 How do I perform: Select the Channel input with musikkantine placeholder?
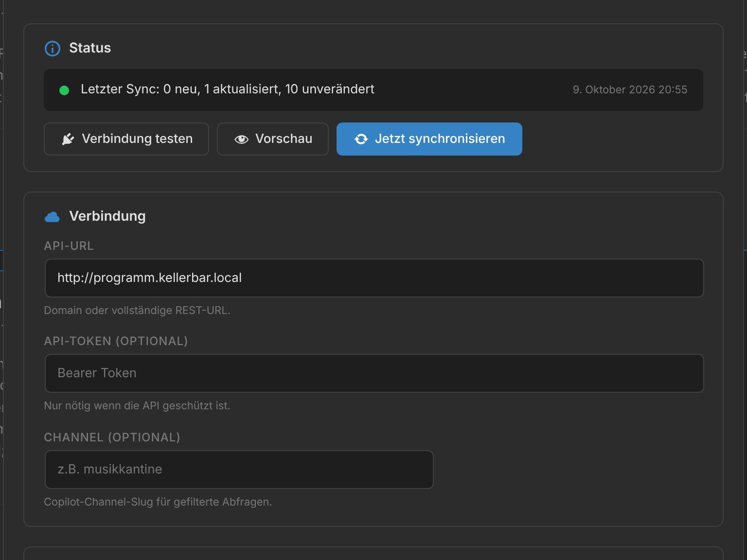pos(239,470)
